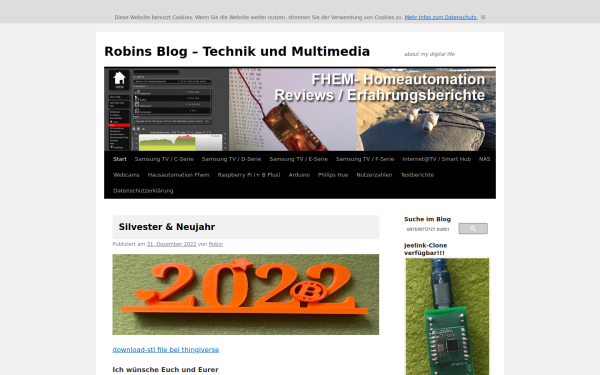This screenshot has width=600, height=375.
Task: Open author link 'Robin'
Action: (216, 244)
